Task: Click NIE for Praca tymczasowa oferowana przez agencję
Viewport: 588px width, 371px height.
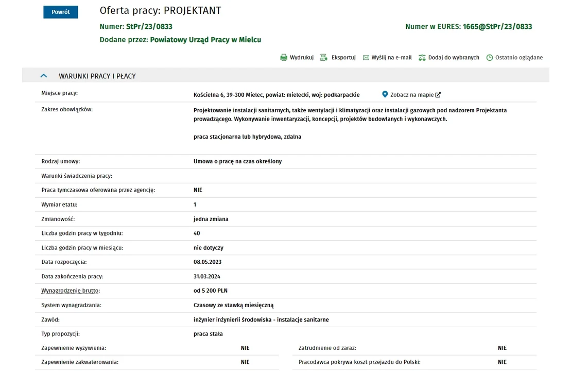Action: pos(198,190)
